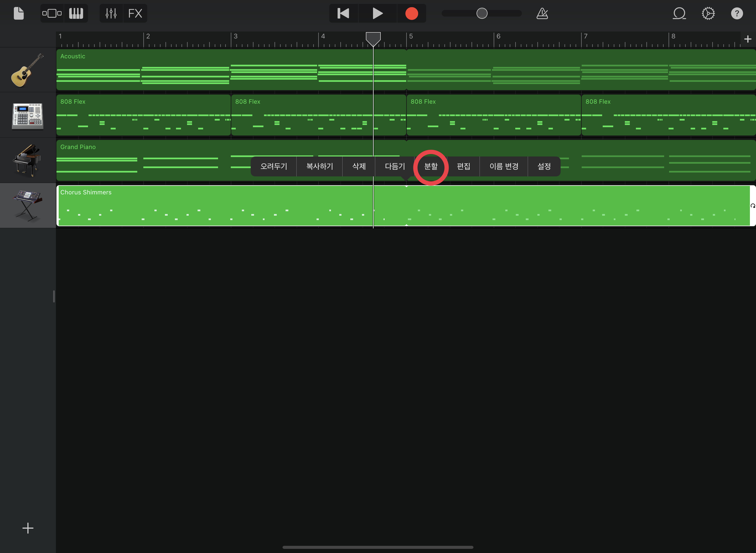The width and height of the screenshot is (756, 553).
Task: Choose 다듬기 (Trim) in region menu
Action: pos(395,166)
